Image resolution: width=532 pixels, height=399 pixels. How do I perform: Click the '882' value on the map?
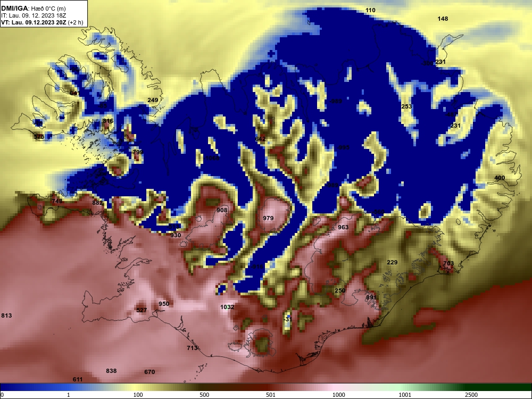click(97, 203)
